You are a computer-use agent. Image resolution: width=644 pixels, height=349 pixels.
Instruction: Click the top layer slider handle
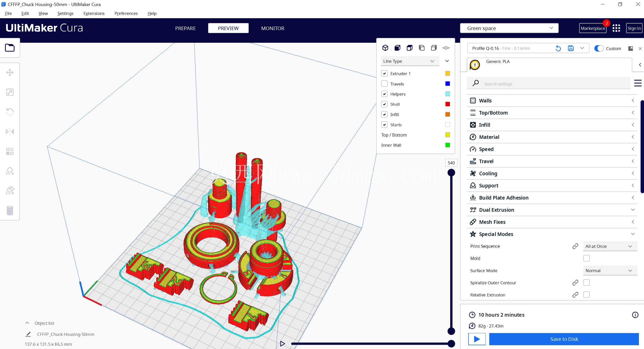[451, 173]
